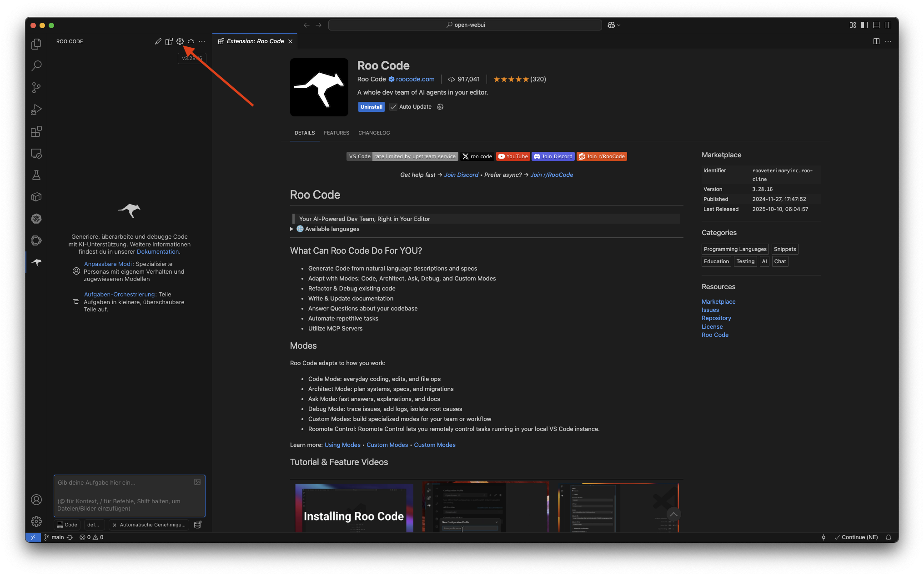This screenshot has height=576, width=924.
Task: Toggle the Auto Update checkbox
Action: 393,107
